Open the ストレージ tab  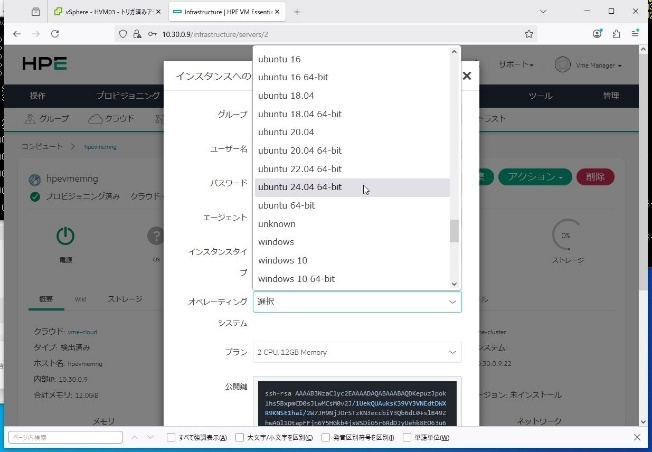(125, 299)
